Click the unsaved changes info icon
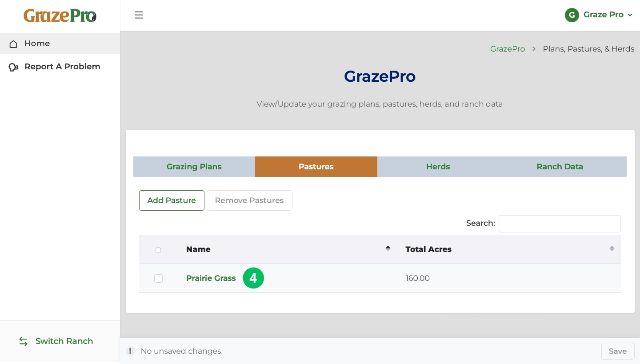The height and width of the screenshot is (364, 640). (x=131, y=351)
